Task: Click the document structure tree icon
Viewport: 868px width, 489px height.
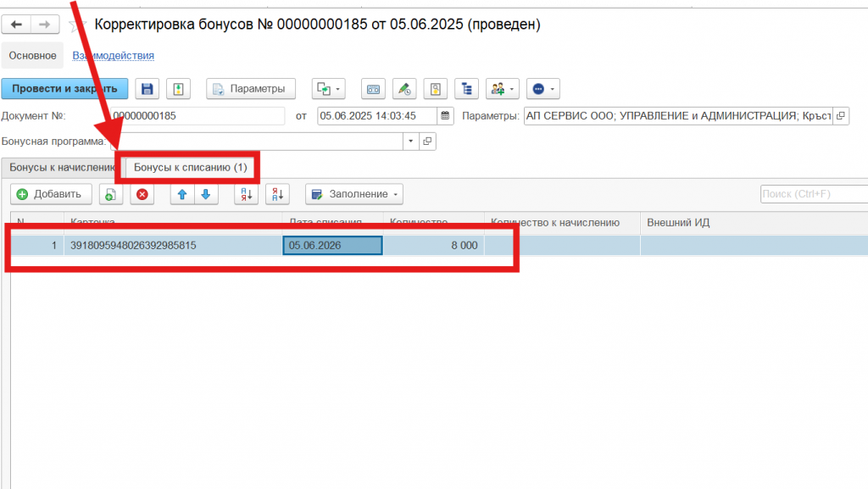Action: (x=466, y=89)
